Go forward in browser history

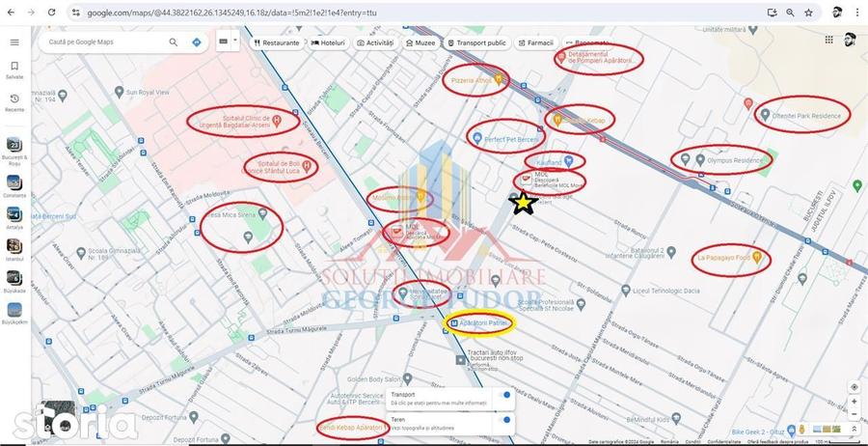[31, 13]
